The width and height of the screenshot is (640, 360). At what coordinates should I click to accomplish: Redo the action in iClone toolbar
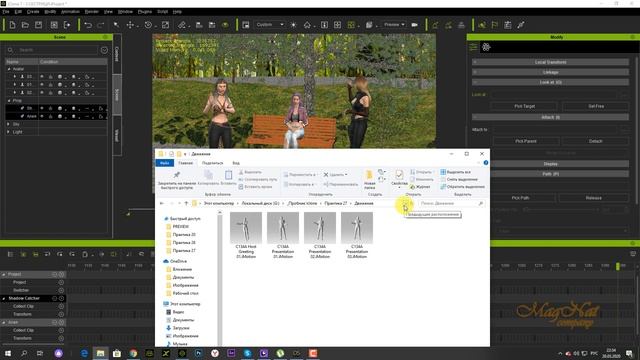101,25
